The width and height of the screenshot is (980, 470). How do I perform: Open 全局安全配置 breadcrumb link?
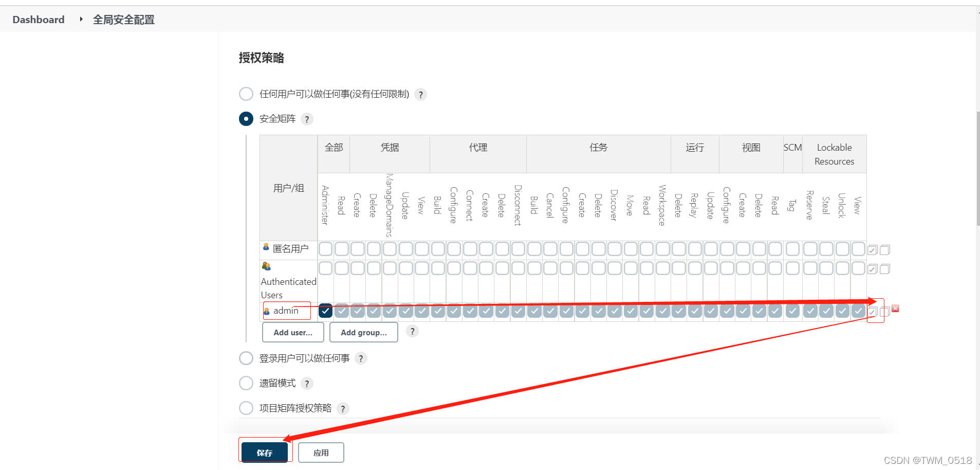(x=124, y=20)
